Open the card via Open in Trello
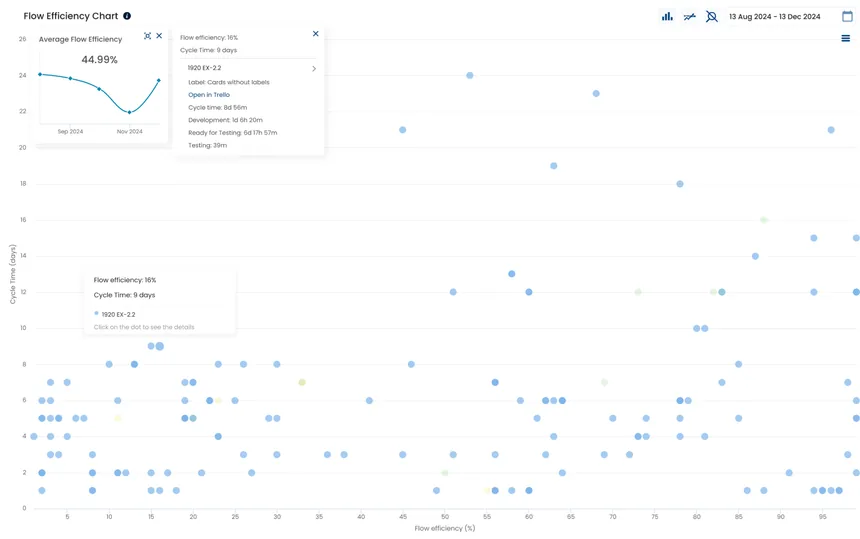The height and width of the screenshot is (539, 860). (209, 95)
